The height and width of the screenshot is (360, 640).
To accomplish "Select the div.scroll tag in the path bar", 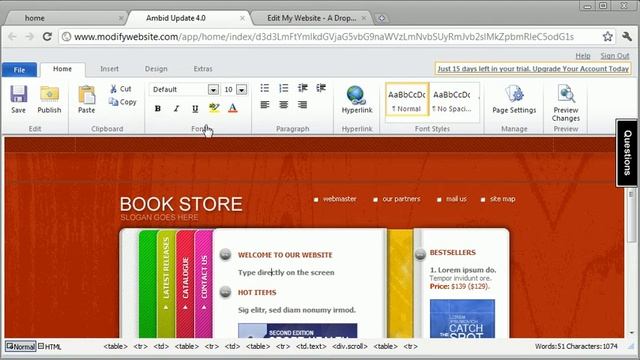I will 350,346.
